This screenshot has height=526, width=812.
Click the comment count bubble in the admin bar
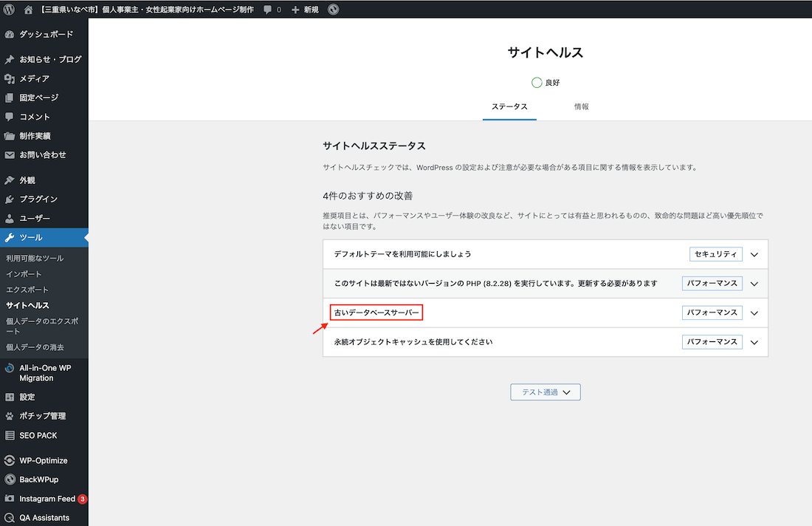pos(272,9)
